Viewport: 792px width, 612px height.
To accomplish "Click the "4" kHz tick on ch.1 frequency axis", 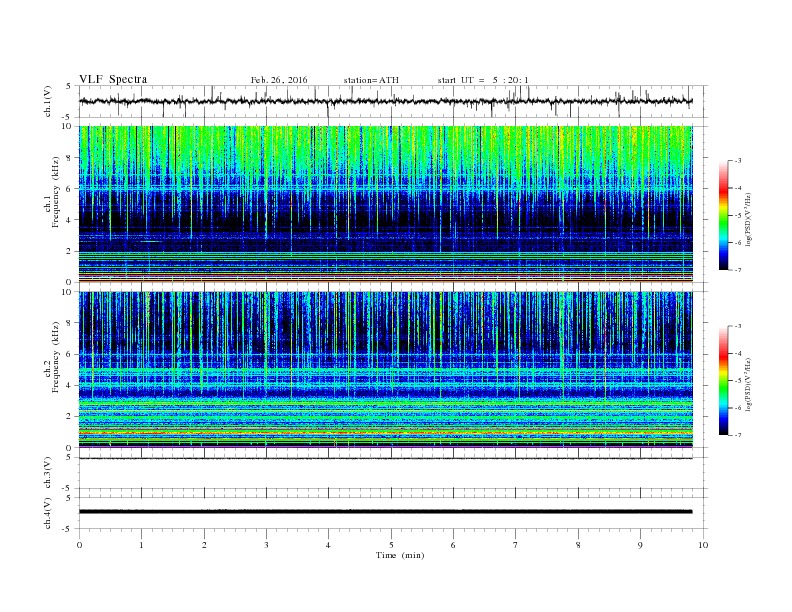I will [70, 220].
